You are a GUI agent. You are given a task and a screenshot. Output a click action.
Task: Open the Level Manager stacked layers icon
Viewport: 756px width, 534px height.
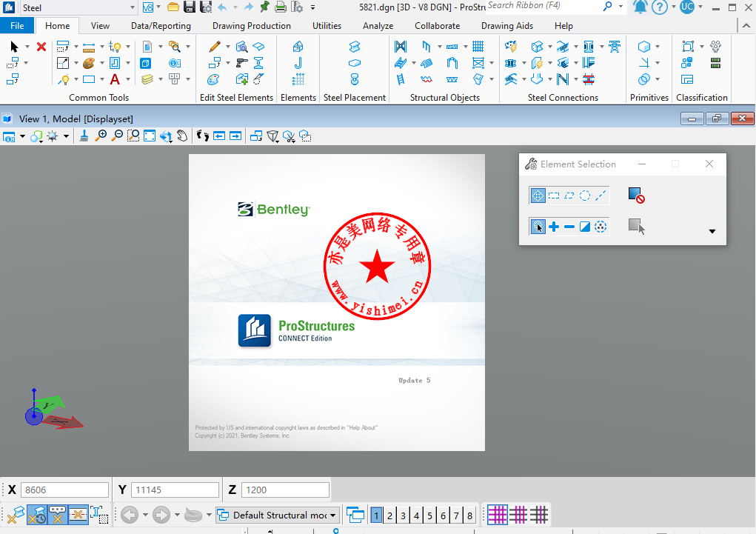[x=147, y=79]
